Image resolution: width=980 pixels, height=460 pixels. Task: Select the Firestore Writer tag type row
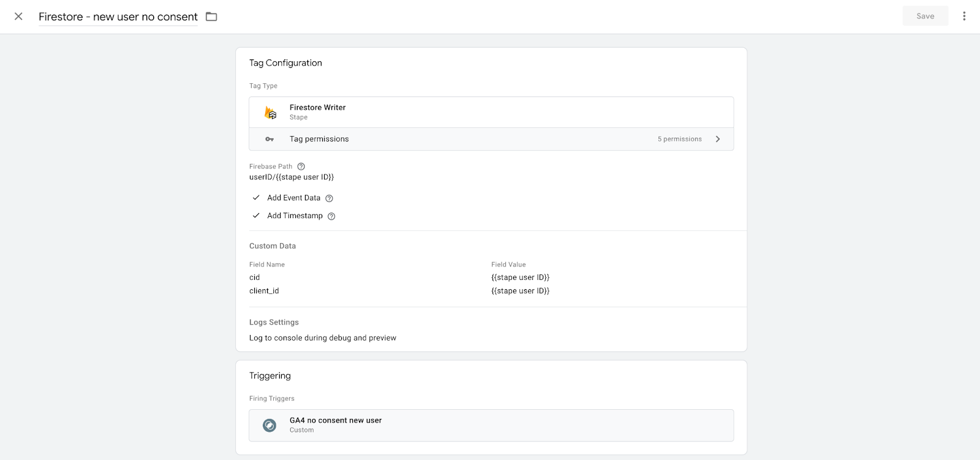(491, 112)
